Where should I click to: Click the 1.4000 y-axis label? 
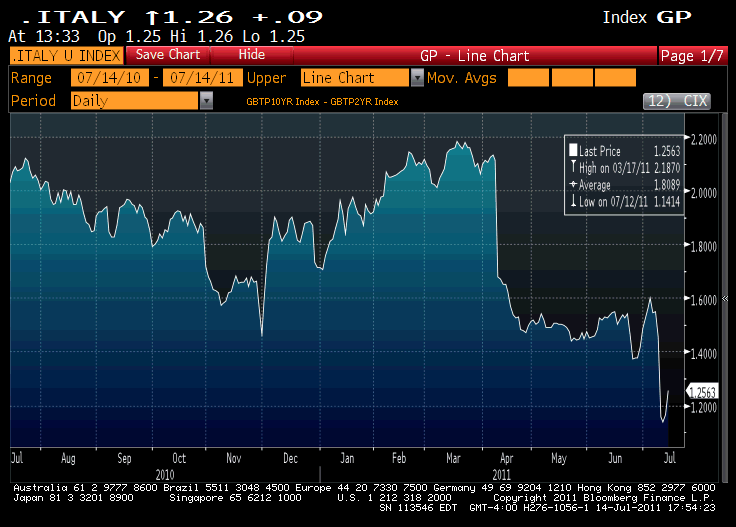703,353
